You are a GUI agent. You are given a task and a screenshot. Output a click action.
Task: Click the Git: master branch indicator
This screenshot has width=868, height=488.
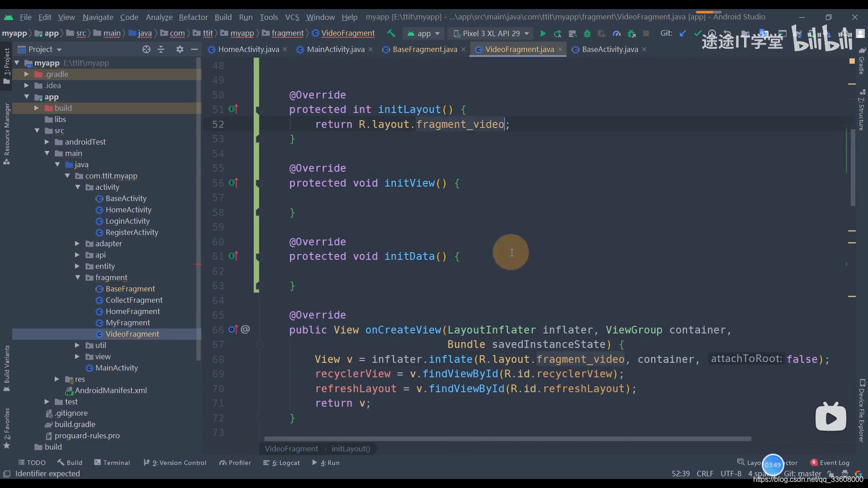click(x=802, y=473)
